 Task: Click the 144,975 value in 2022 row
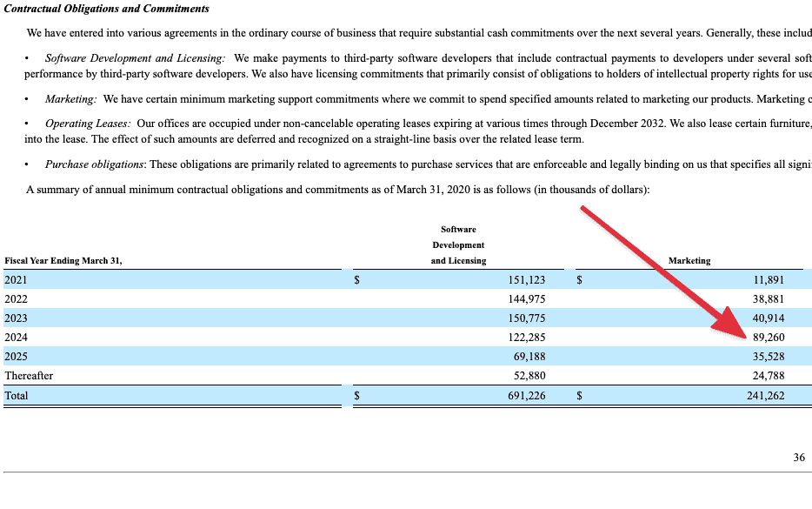pos(527,298)
